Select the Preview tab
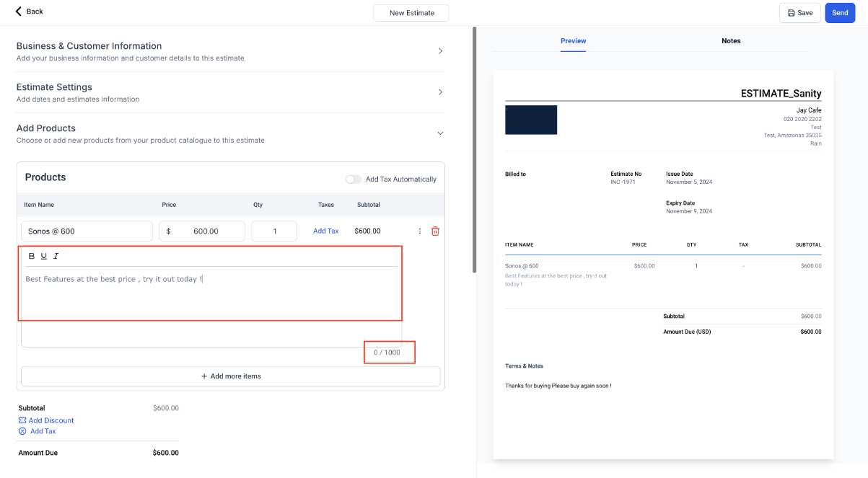This screenshot has width=868, height=478. click(573, 41)
